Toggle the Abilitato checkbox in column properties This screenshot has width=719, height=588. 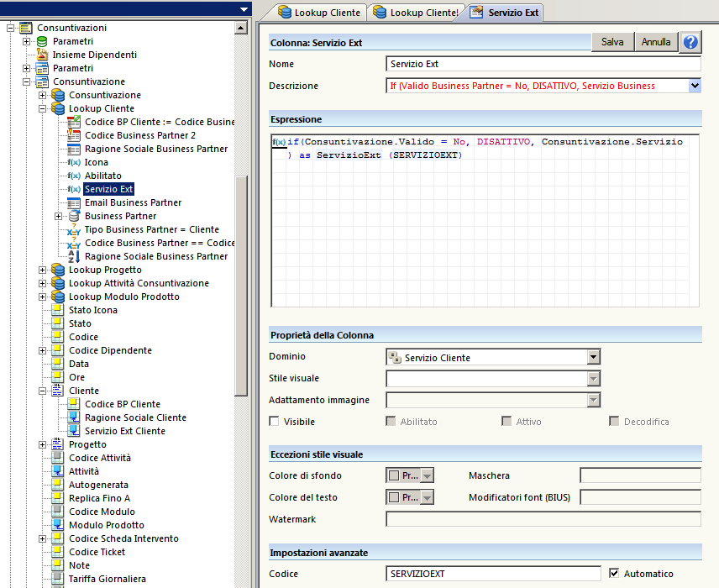(391, 422)
